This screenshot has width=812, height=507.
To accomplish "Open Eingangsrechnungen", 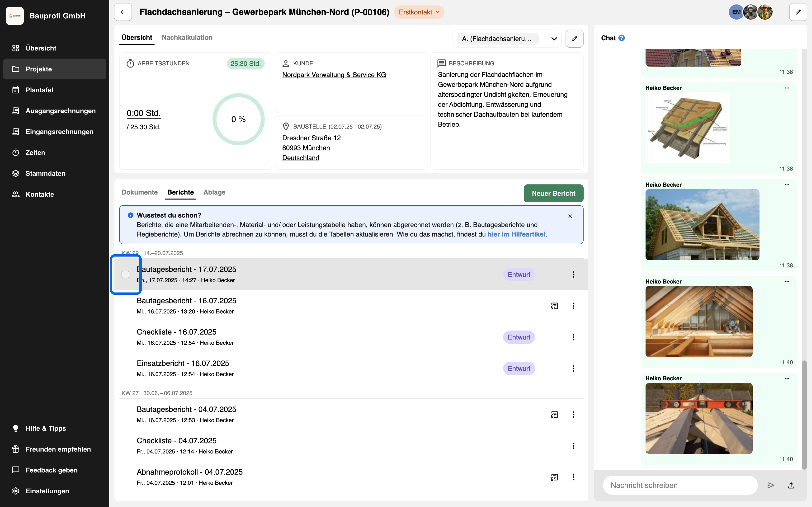I will [x=55, y=131].
